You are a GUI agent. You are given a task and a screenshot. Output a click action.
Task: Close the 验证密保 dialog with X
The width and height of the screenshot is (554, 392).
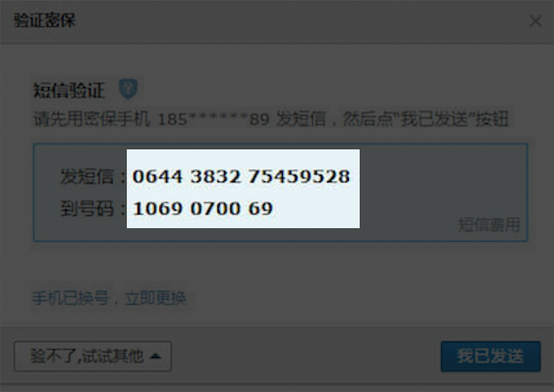click(x=536, y=21)
